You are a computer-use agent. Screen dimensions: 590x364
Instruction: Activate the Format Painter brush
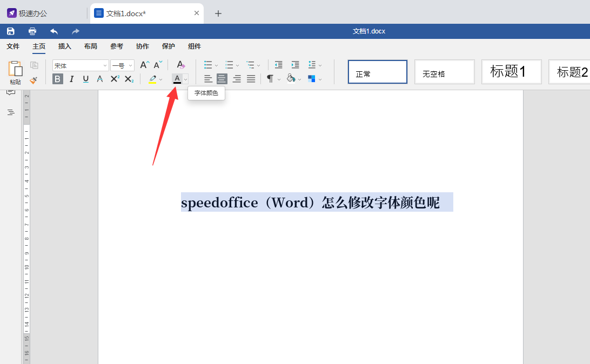pyautogui.click(x=33, y=80)
